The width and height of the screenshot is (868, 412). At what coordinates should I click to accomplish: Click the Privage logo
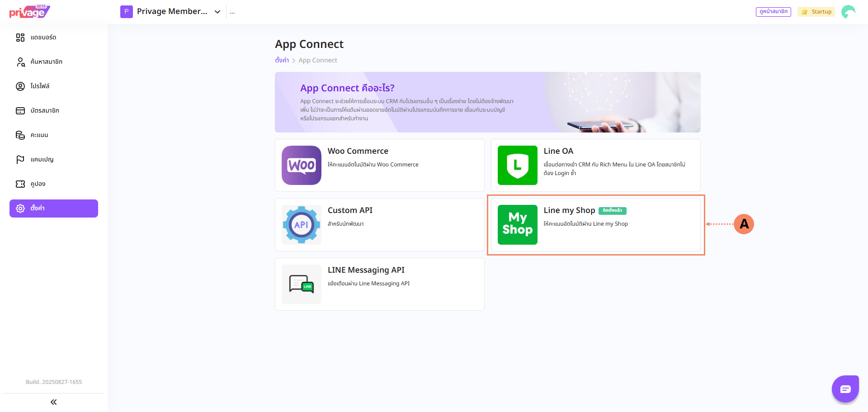pyautogui.click(x=29, y=12)
